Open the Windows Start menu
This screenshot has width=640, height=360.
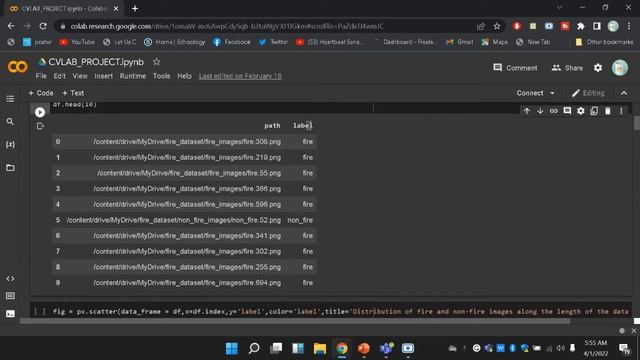232,348
